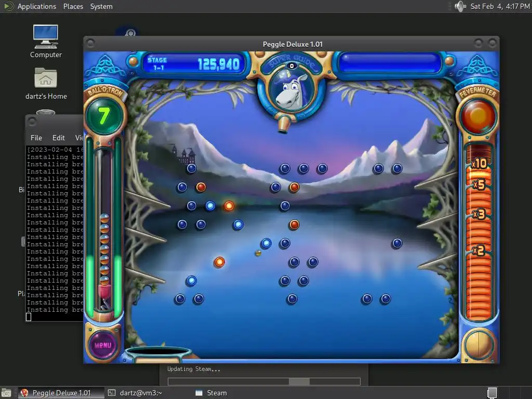The width and height of the screenshot is (532, 399).
Task: Click the show desktop icon in bottom panel
Action: [6, 393]
